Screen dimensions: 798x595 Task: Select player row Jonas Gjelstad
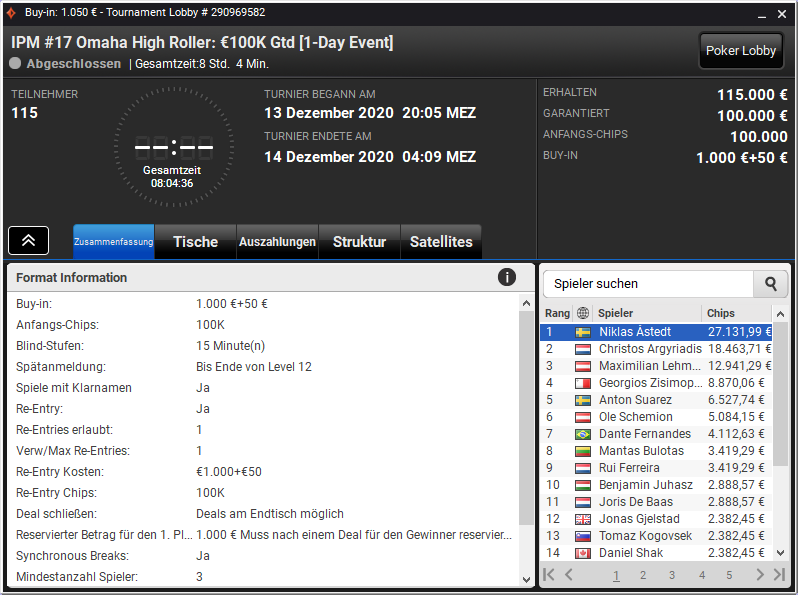pos(656,519)
